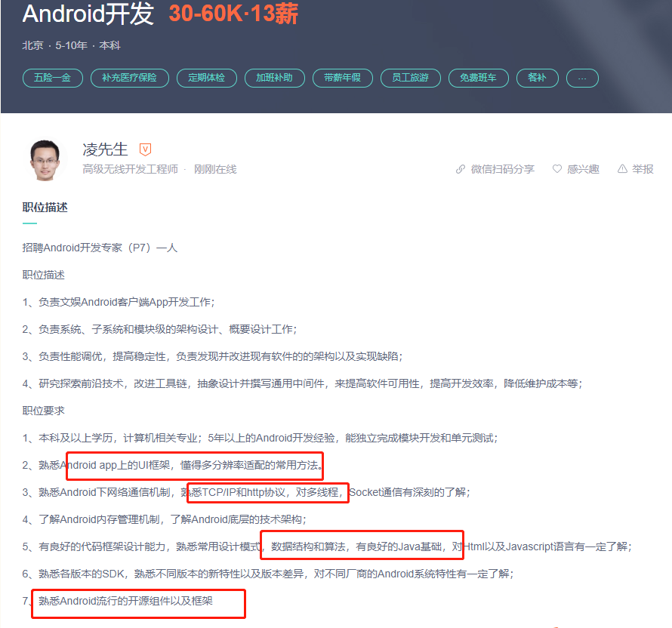Click the 职位要求 subheading
The height and width of the screenshot is (628, 672).
pos(43,411)
